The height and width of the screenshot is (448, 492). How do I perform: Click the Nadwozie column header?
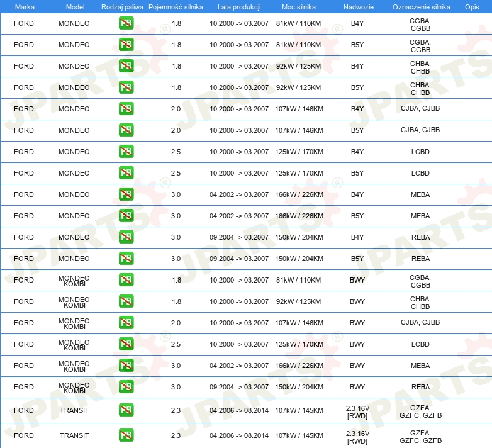pos(359,7)
